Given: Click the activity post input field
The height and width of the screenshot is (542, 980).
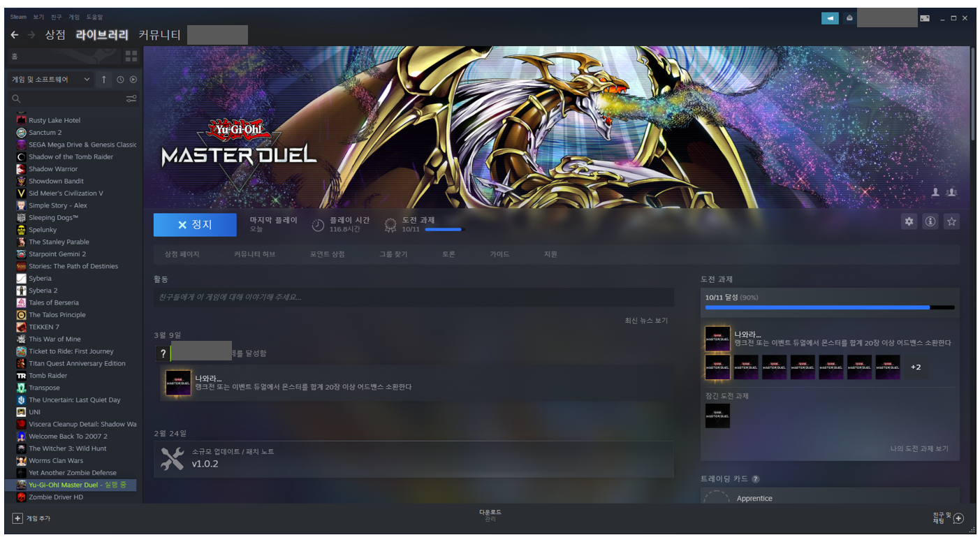Looking at the screenshot, I should pyautogui.click(x=414, y=297).
